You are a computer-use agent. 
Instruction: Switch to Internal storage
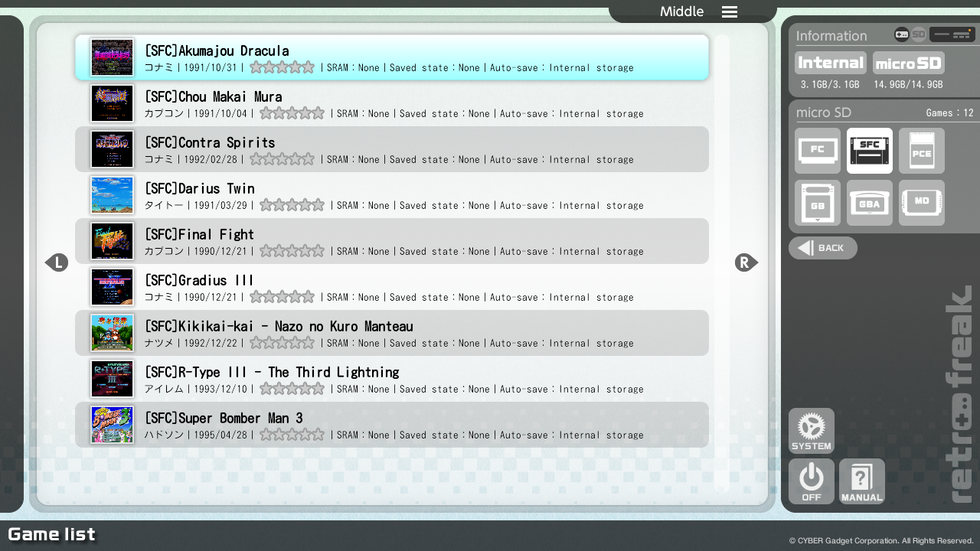tap(830, 63)
